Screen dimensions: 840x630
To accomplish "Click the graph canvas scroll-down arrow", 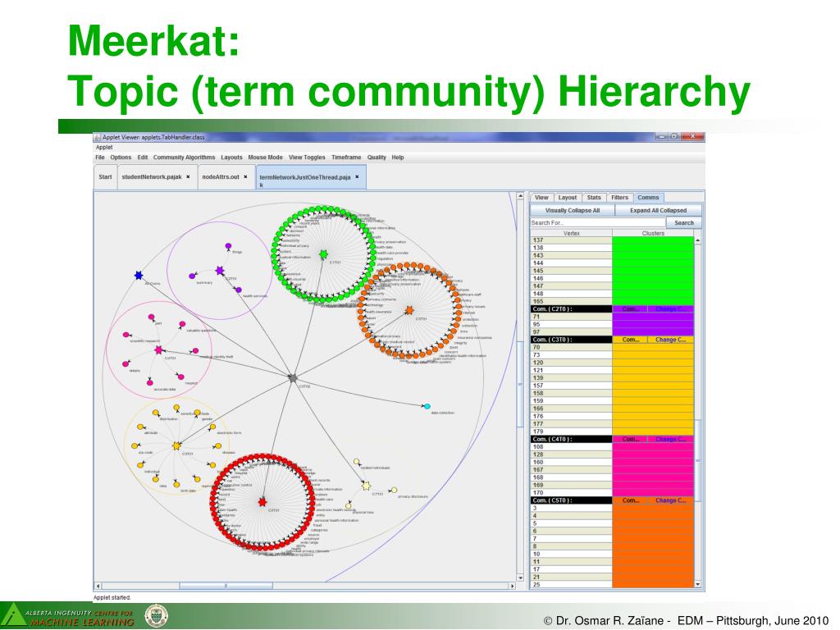I will pyautogui.click(x=520, y=577).
